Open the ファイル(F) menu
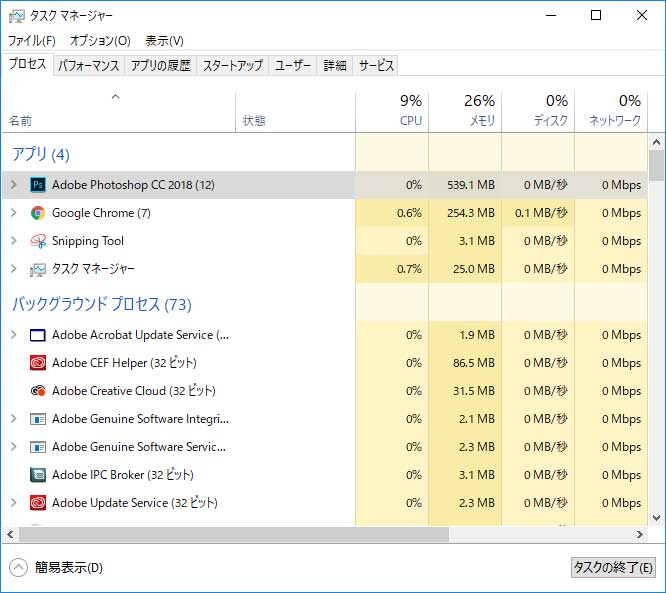This screenshot has height=593, width=666. pos(32,41)
